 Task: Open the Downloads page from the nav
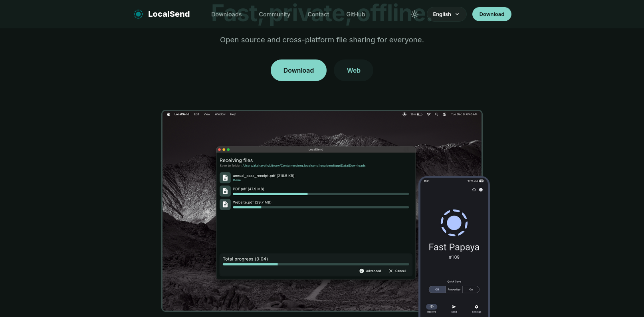[x=226, y=14]
